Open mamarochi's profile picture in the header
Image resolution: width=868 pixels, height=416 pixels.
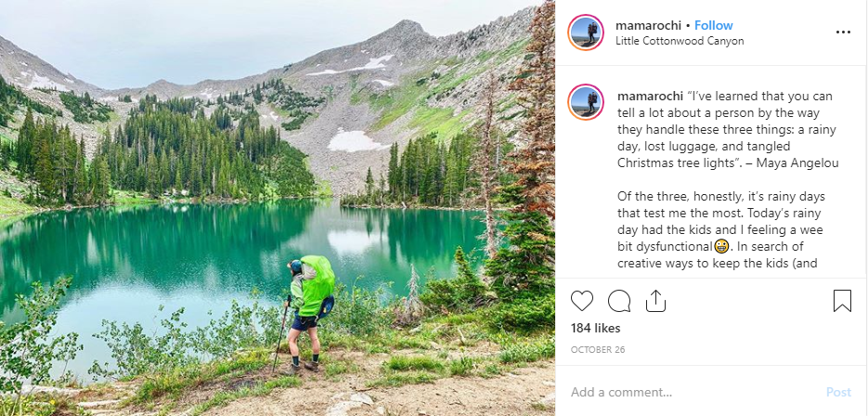click(x=587, y=32)
